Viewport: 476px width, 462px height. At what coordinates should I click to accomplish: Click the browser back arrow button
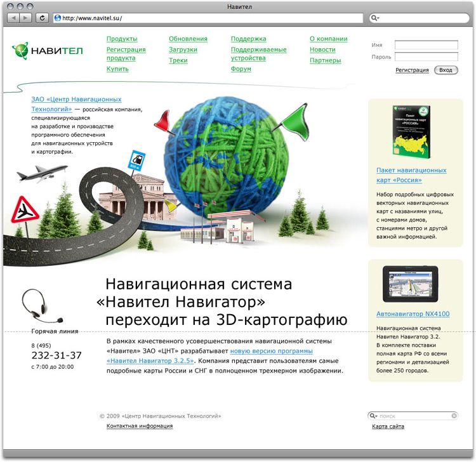coord(13,18)
